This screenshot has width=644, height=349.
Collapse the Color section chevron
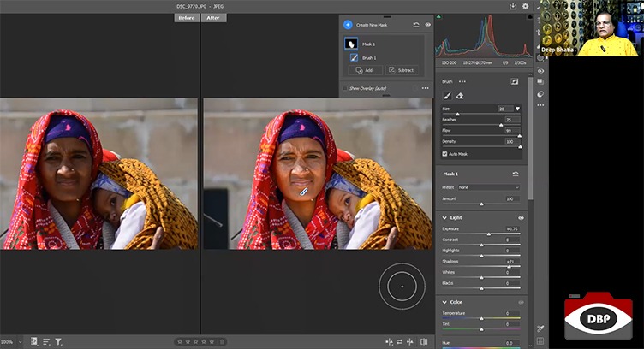(444, 302)
